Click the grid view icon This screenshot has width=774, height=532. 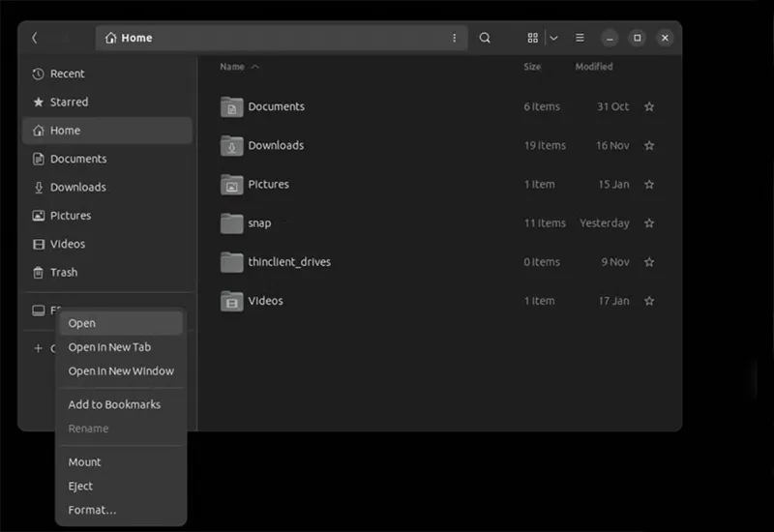[x=532, y=38]
